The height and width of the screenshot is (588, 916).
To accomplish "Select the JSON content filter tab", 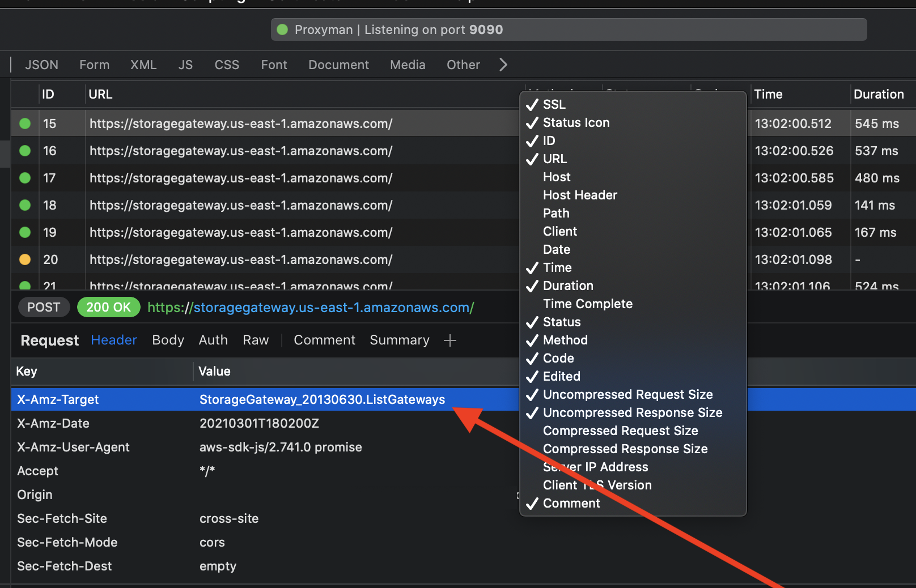I will pos(41,65).
